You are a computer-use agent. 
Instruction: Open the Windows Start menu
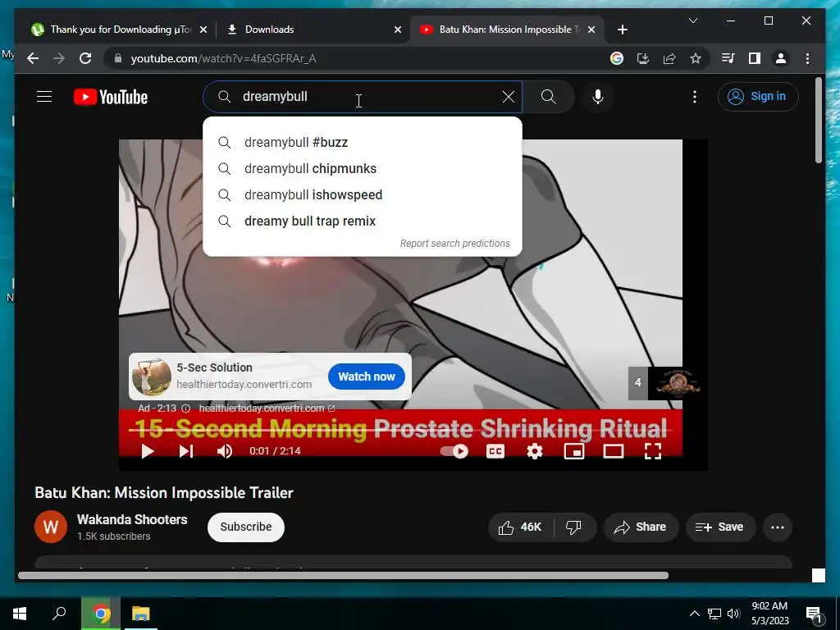[20, 614]
